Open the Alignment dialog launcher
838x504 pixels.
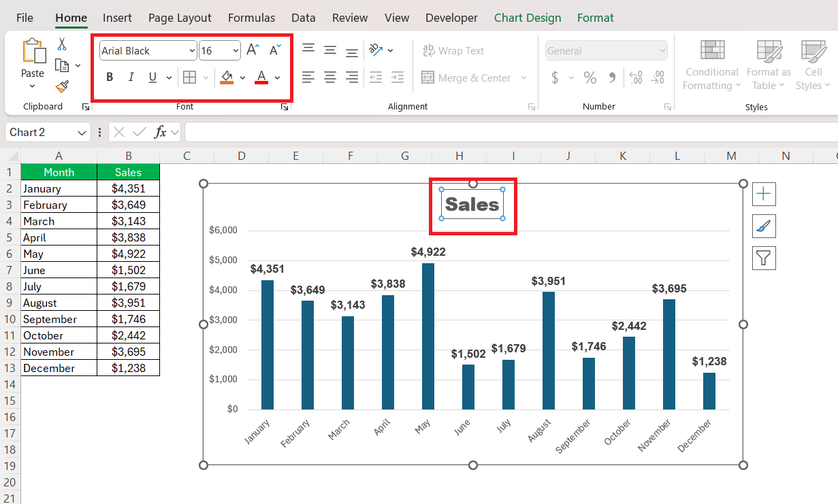click(531, 107)
